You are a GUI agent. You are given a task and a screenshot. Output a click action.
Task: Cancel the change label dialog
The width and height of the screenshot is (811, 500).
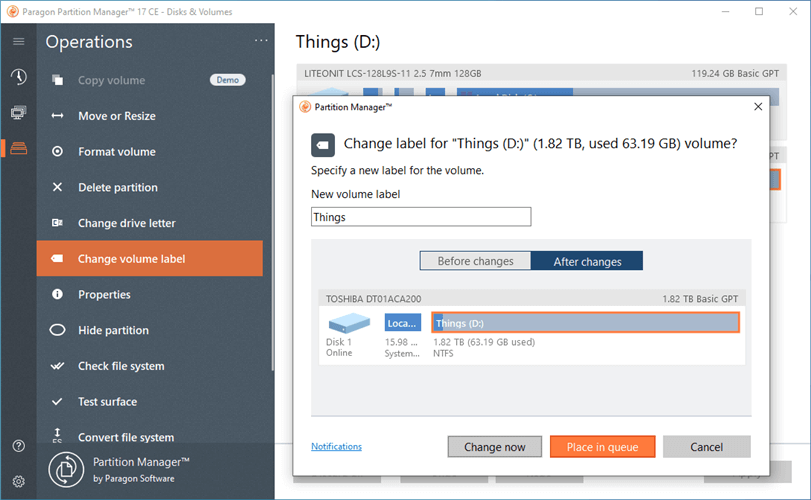707,447
